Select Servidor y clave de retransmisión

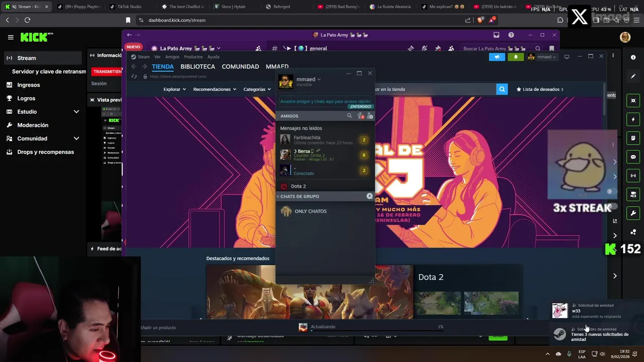pos(49,71)
